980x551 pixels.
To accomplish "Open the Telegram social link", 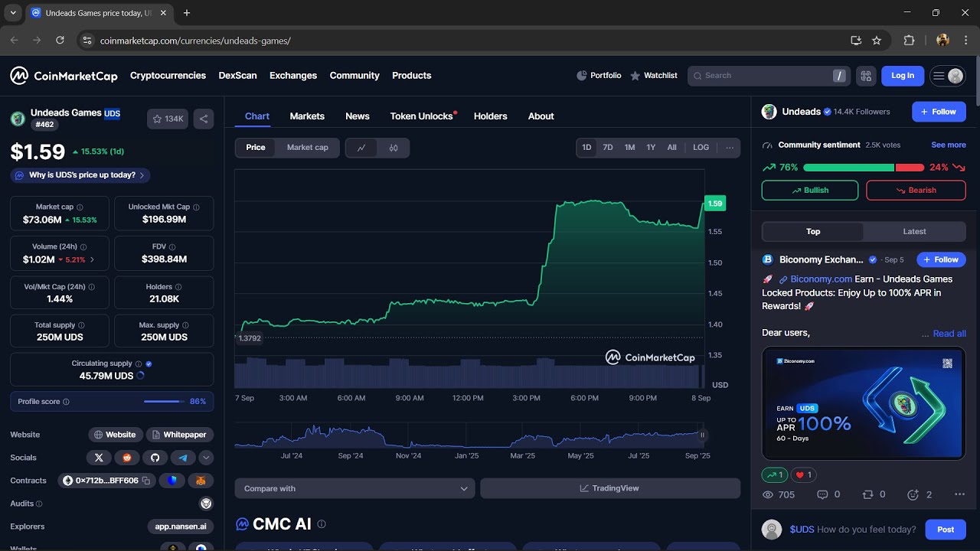I will [x=183, y=458].
